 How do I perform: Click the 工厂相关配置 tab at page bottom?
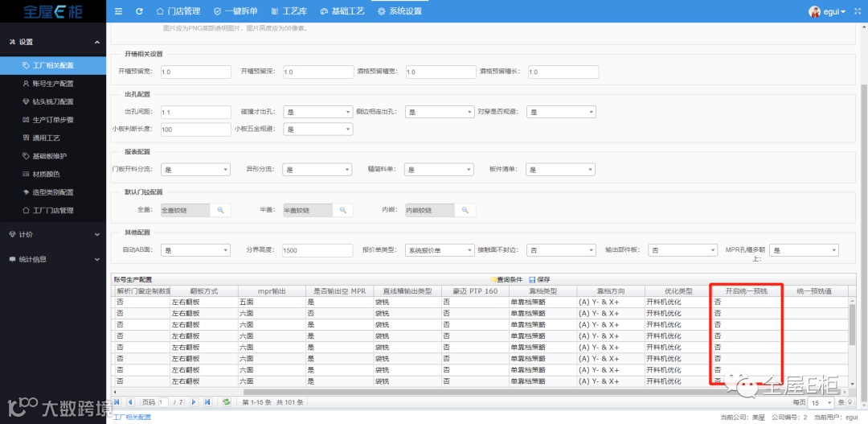coord(133,417)
